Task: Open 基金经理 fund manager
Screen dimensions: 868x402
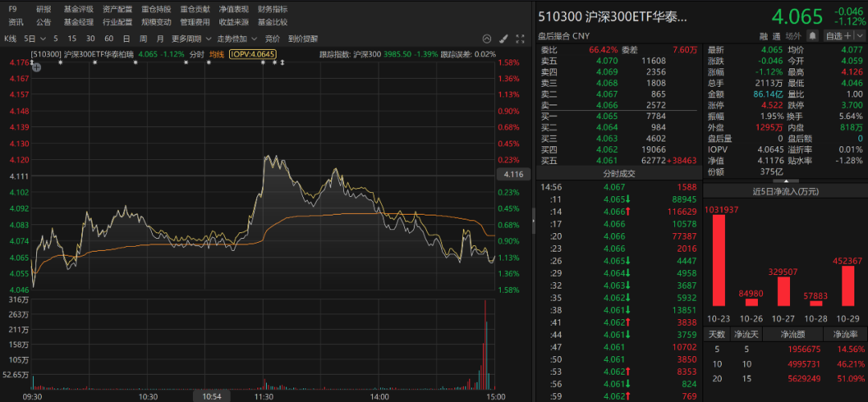Action: pos(79,23)
